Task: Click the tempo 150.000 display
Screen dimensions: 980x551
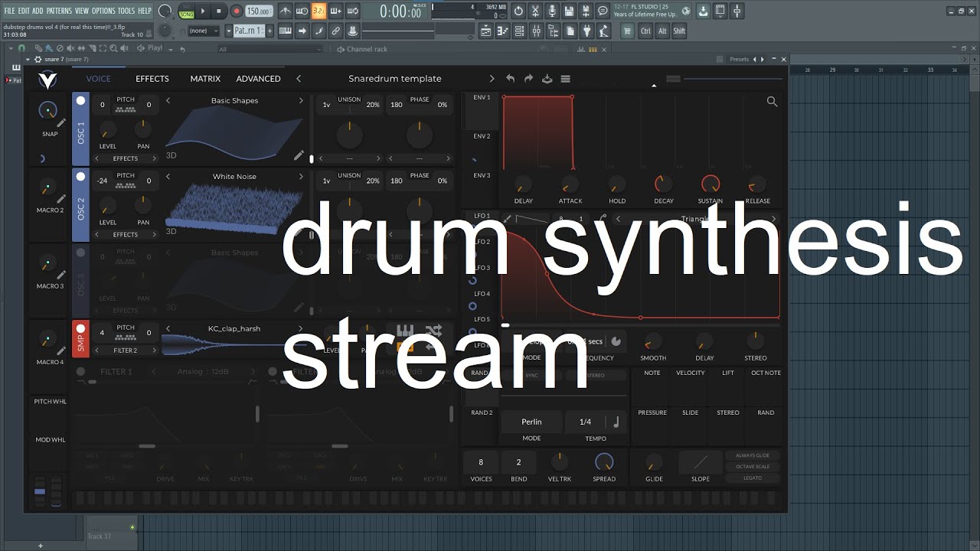Action: pyautogui.click(x=259, y=11)
